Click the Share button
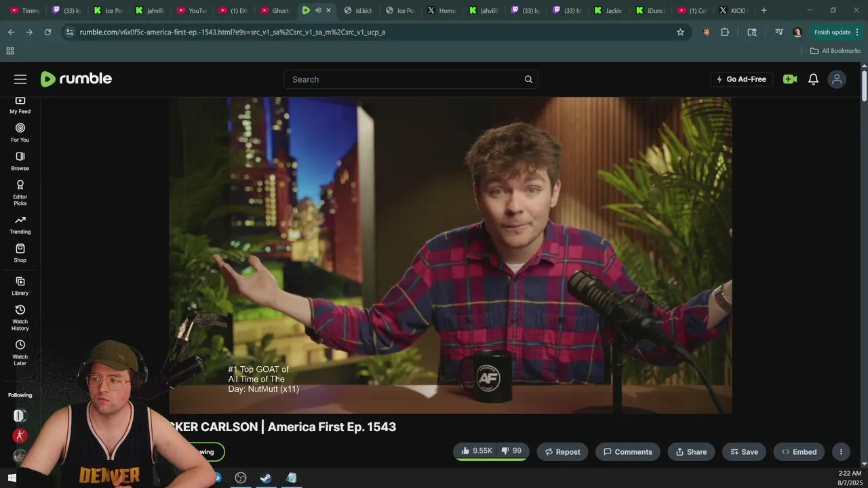Screen dimensions: 868x488 click(x=691, y=452)
